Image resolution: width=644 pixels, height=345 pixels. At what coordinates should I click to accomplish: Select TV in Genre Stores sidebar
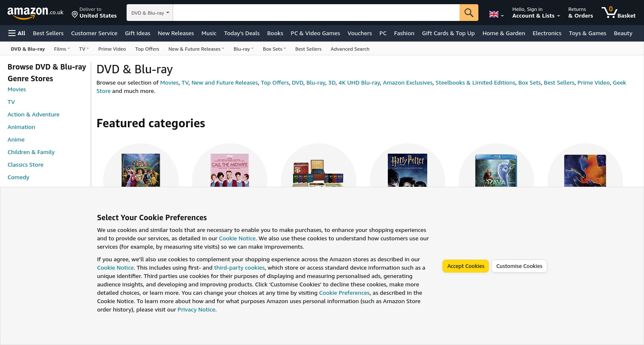click(x=11, y=102)
